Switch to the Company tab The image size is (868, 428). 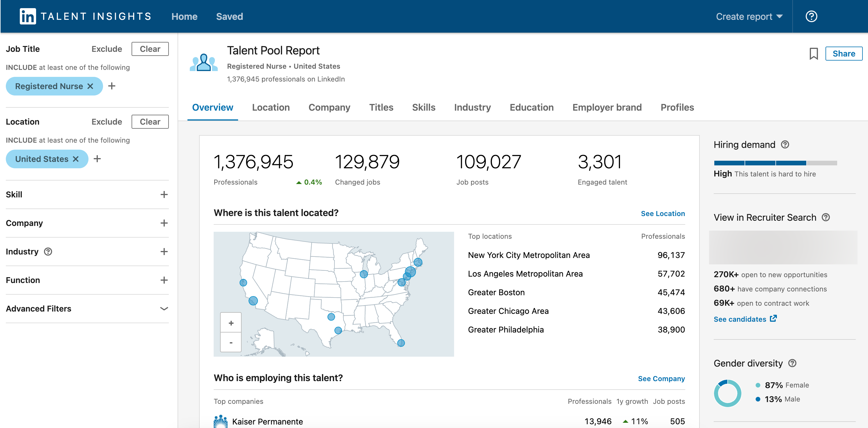pyautogui.click(x=329, y=107)
